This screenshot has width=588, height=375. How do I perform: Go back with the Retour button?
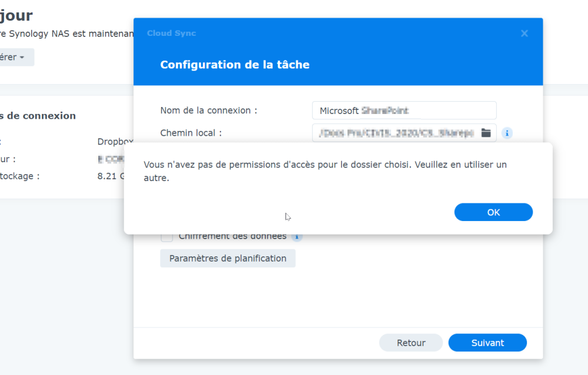tap(411, 343)
